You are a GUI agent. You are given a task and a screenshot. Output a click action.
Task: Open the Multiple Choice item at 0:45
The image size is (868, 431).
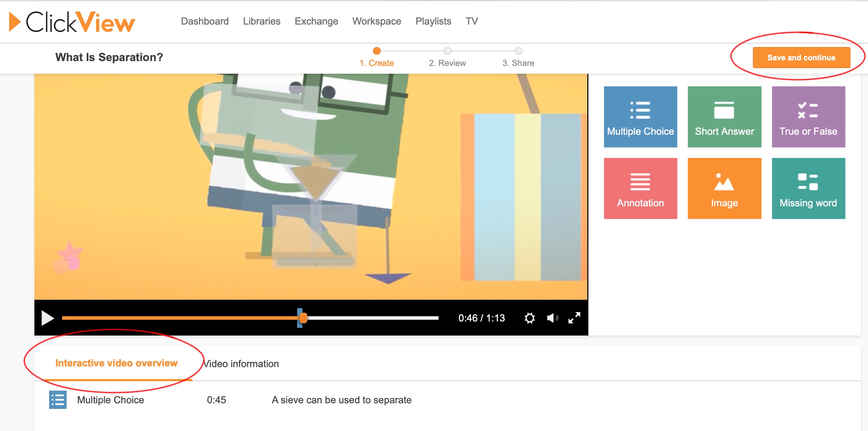click(x=111, y=400)
